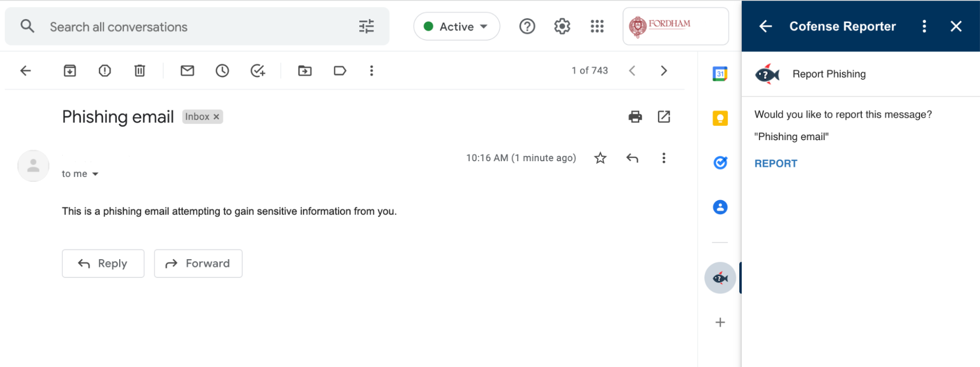Open Google Tasks side panel
980x367 pixels.
[x=720, y=163]
